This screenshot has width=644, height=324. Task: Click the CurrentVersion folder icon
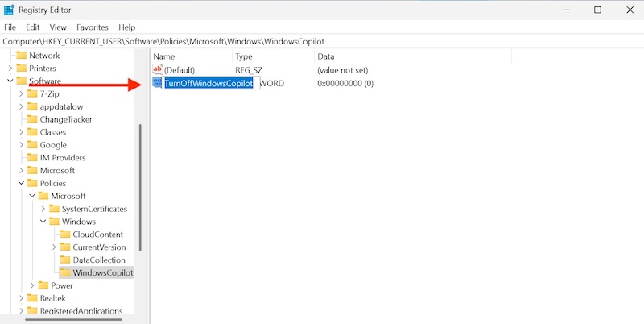pyautogui.click(x=65, y=247)
